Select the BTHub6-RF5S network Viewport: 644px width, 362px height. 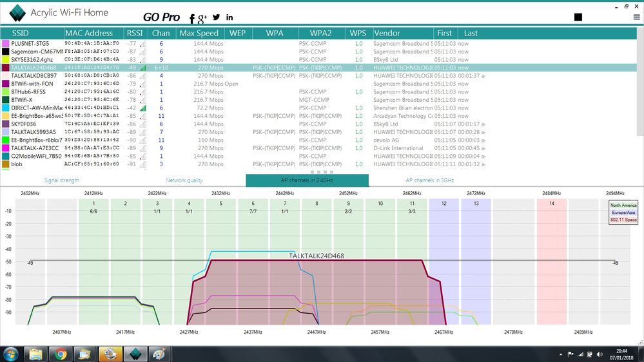click(x=318, y=92)
